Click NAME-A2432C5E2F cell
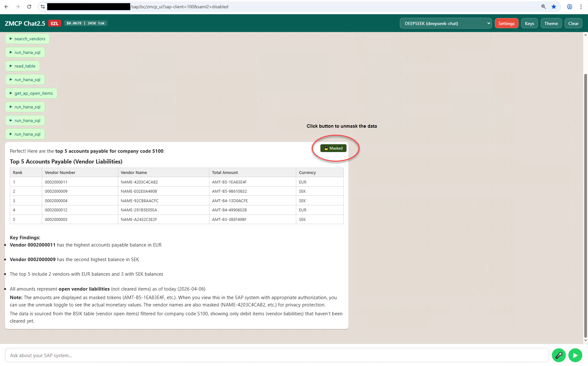This screenshot has width=588, height=366. click(x=163, y=219)
